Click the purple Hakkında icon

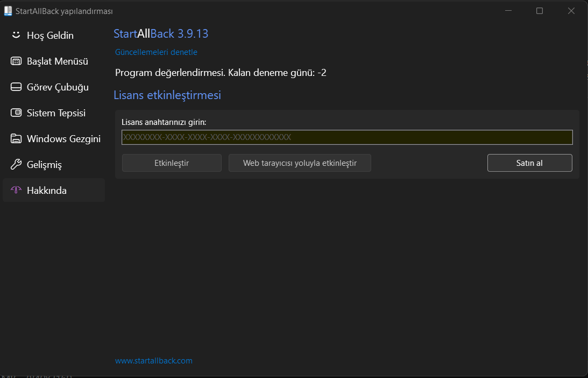click(16, 190)
